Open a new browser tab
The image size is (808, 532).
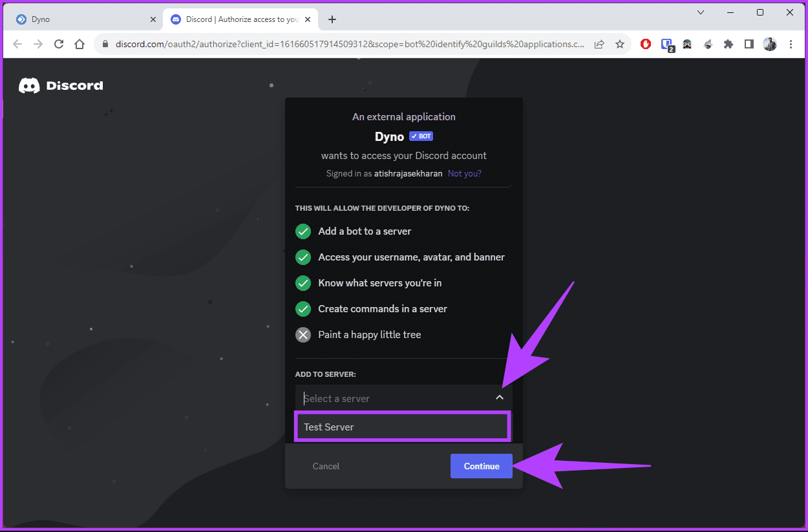pos(332,19)
